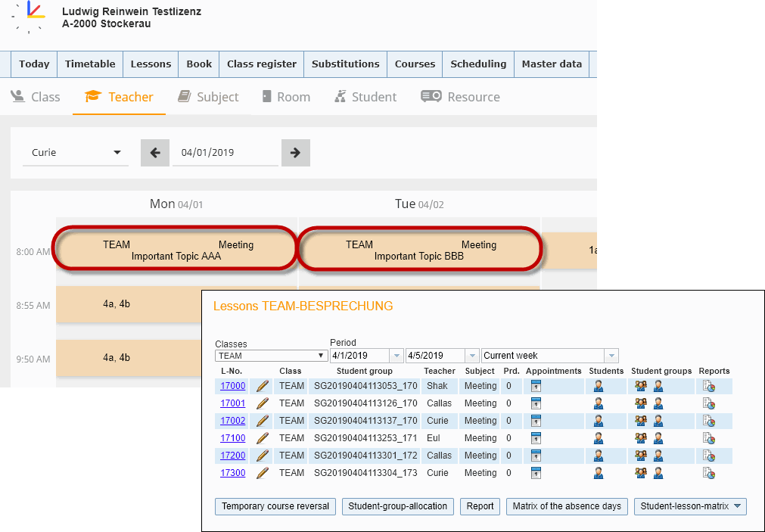The image size is (765, 532).
Task: Edit lesson 17000 with the pencil icon
Action: (x=263, y=386)
